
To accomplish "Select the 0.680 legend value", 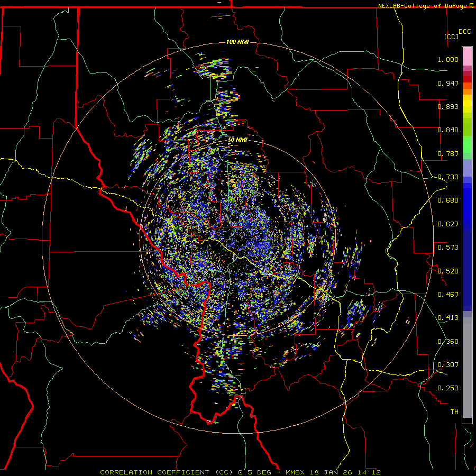I will [x=448, y=200].
